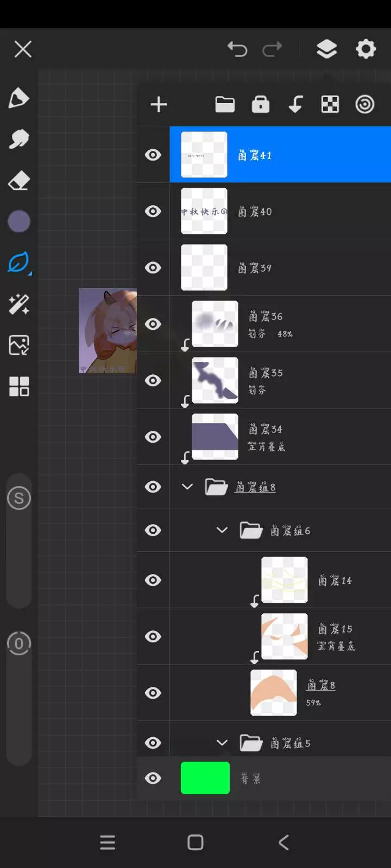The image size is (391, 868).
Task: Select the pen brush tool
Action: pos(19,98)
